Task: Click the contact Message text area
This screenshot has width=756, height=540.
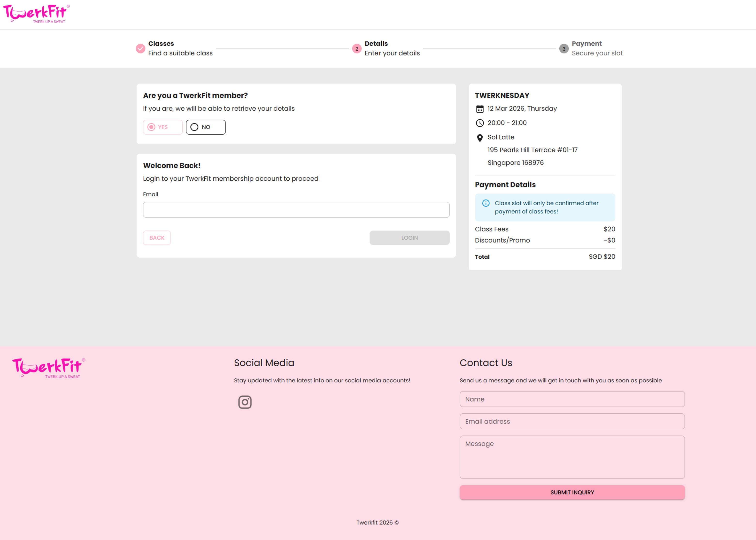Action: coord(572,457)
